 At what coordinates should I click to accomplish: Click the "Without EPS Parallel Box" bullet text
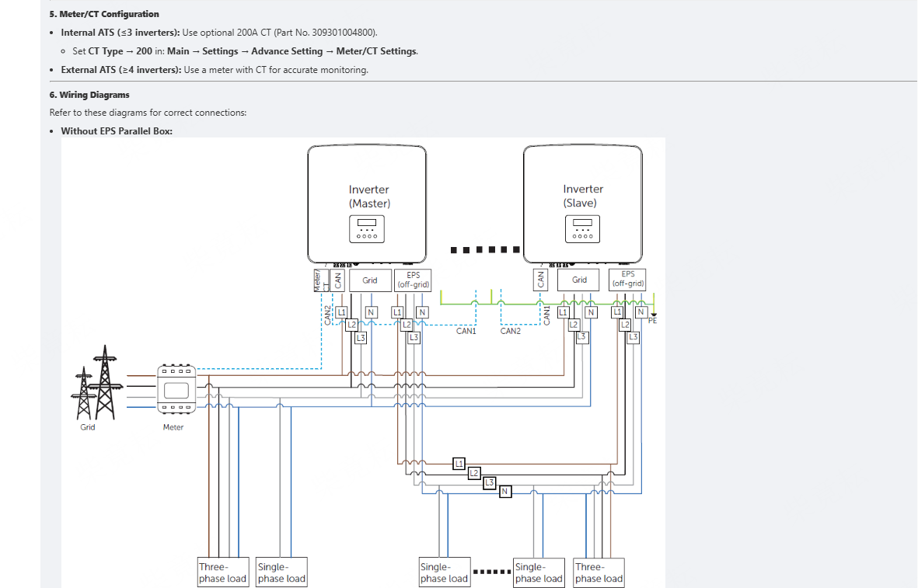tap(117, 130)
